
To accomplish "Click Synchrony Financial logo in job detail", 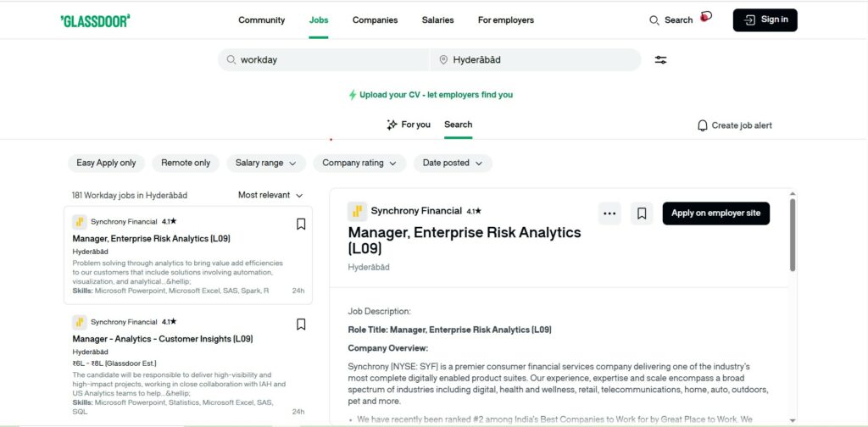I will (357, 211).
